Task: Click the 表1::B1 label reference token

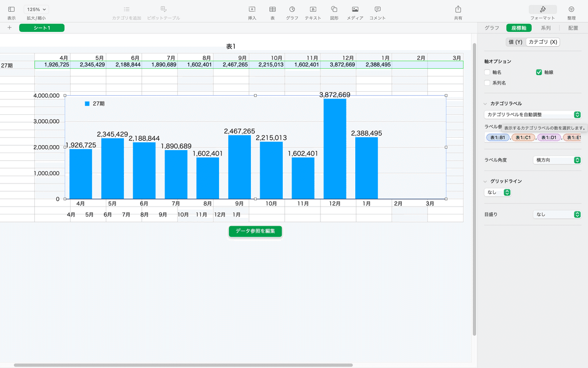Action: (x=497, y=138)
